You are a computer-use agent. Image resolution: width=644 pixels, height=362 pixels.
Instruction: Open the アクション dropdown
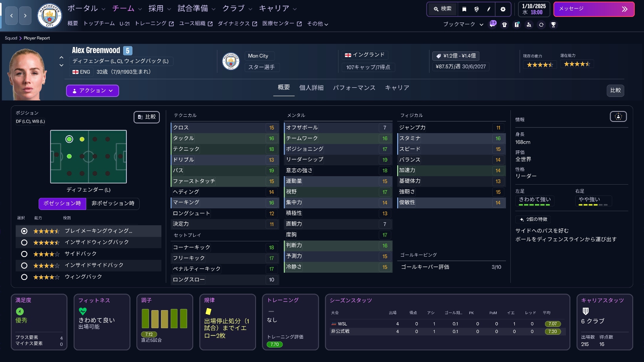pos(92,90)
